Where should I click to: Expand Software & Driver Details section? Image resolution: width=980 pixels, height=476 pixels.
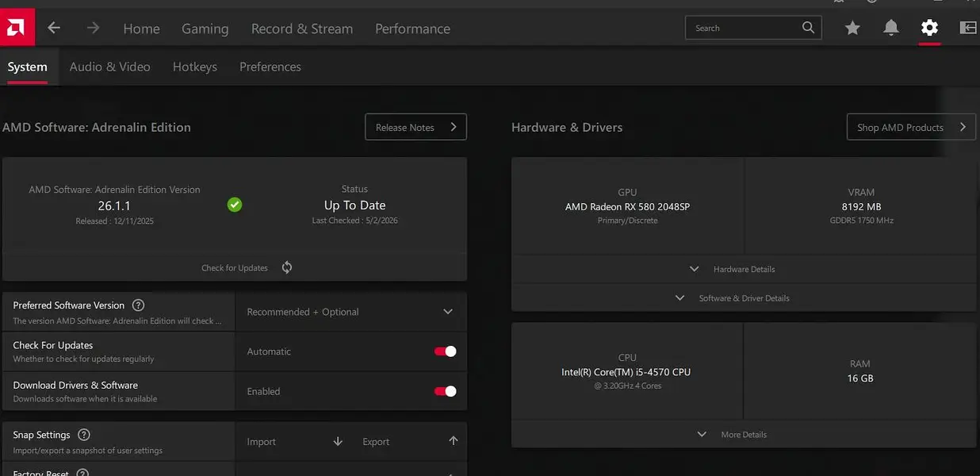point(744,298)
